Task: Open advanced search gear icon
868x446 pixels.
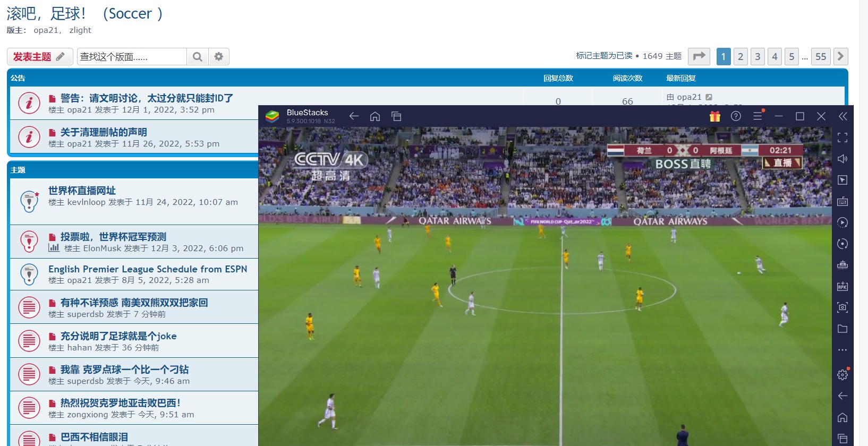Action: point(218,56)
